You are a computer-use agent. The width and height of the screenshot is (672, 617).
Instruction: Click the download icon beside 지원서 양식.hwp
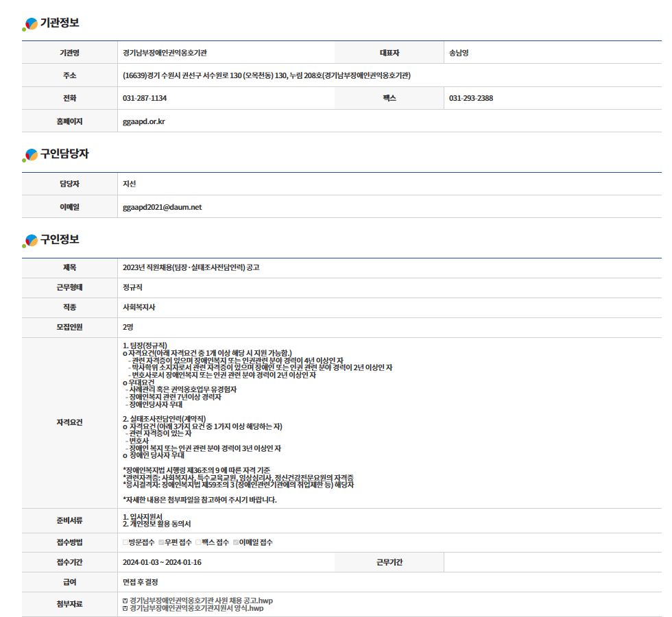click(x=125, y=609)
